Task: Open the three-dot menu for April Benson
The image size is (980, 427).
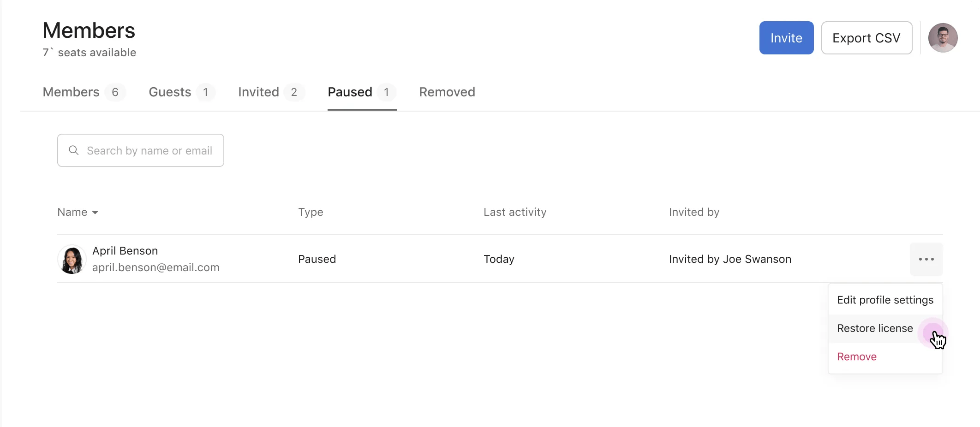Action: (926, 259)
